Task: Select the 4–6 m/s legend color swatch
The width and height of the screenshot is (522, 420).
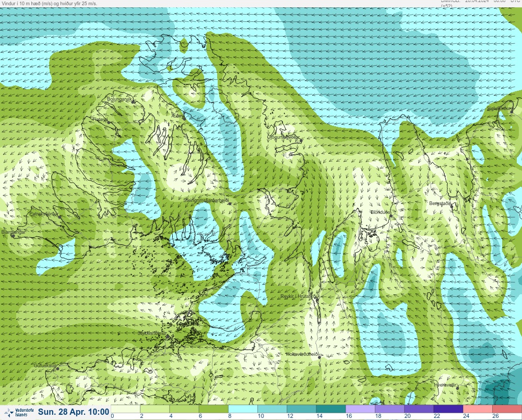Action: (x=184, y=409)
